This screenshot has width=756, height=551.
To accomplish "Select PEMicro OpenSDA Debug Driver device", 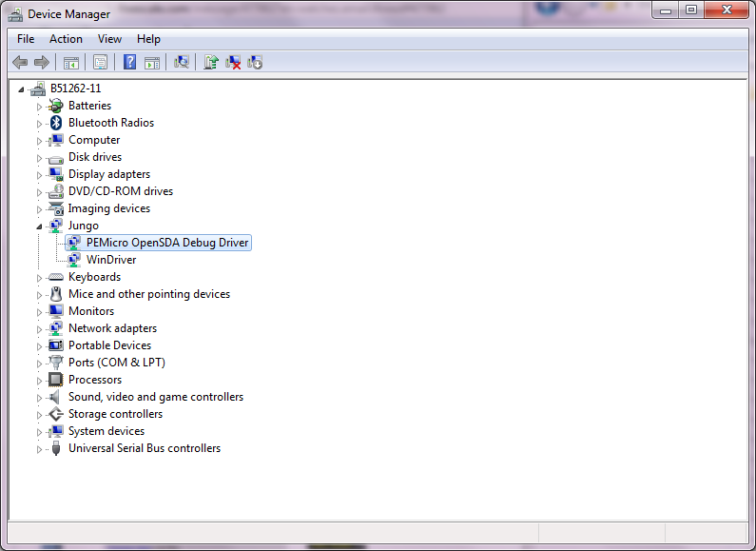I will [x=167, y=243].
